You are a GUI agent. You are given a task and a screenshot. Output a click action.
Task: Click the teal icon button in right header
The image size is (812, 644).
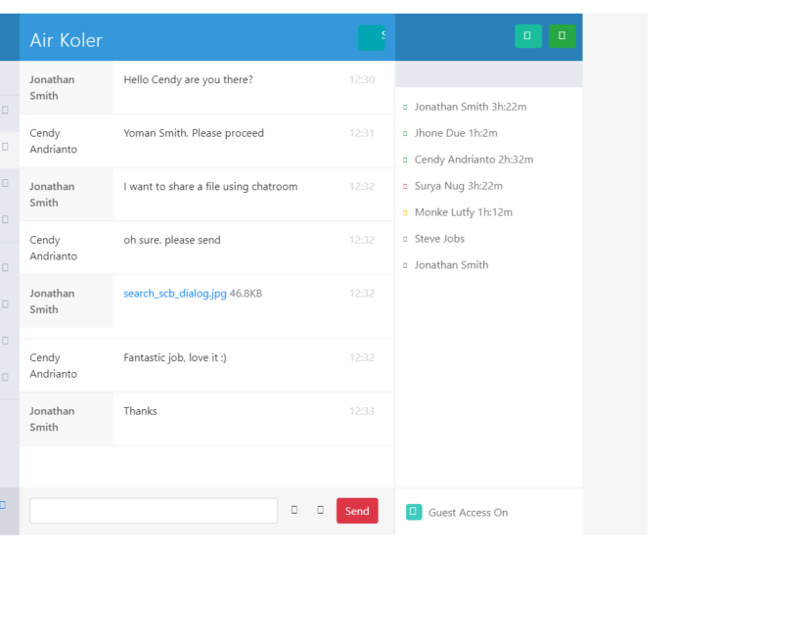(527, 36)
